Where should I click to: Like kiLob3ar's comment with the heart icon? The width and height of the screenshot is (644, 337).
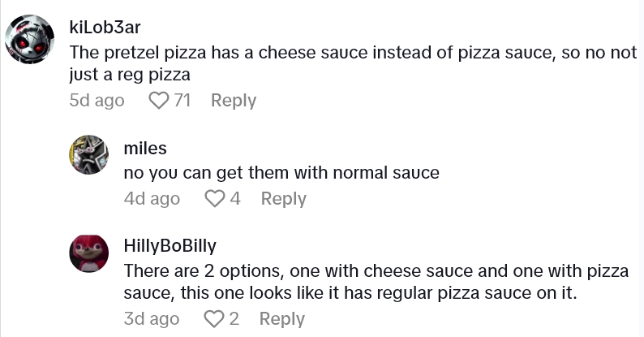coord(159,101)
